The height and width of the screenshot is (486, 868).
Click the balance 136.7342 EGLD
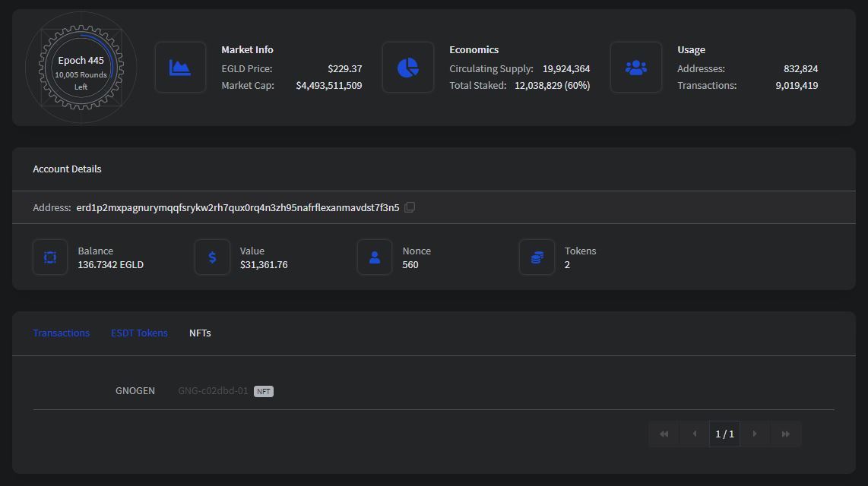point(111,265)
